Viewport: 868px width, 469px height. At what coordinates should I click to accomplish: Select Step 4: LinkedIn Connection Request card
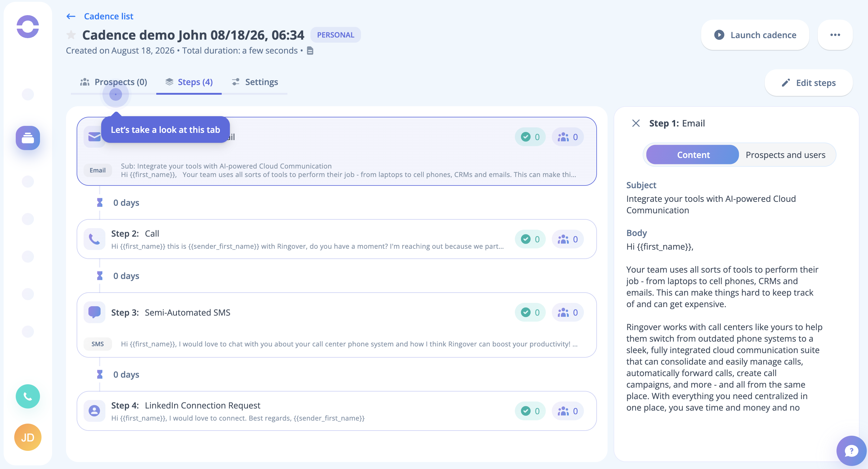[x=336, y=411]
